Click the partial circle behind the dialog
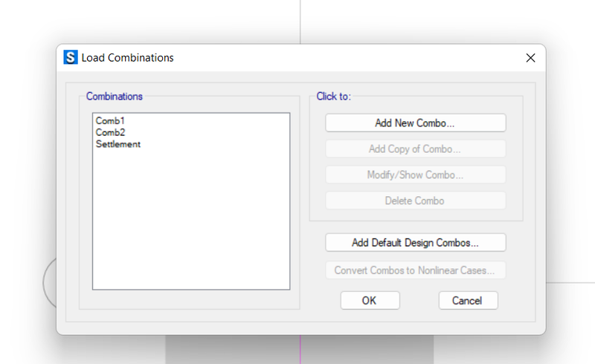 (x=48, y=282)
